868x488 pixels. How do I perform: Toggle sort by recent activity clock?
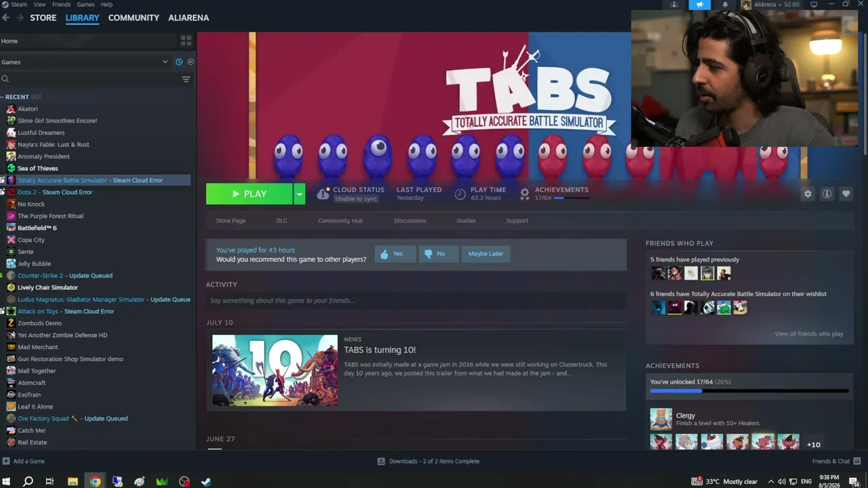click(179, 62)
